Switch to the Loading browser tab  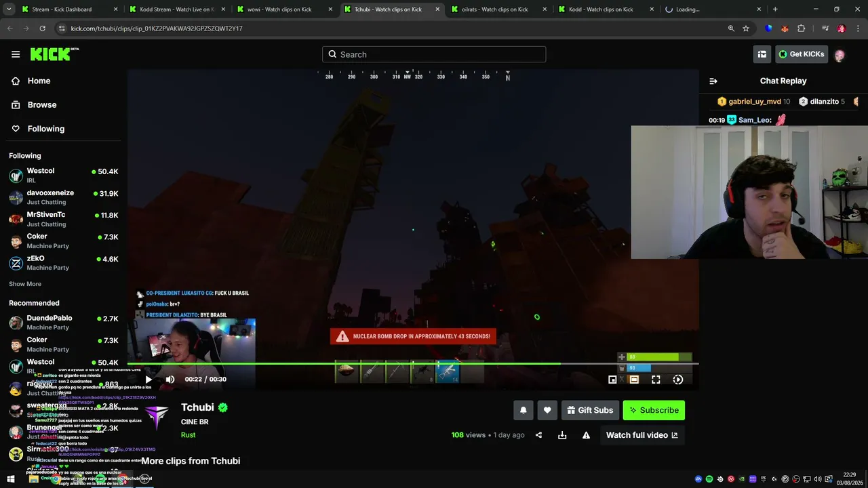tap(712, 9)
